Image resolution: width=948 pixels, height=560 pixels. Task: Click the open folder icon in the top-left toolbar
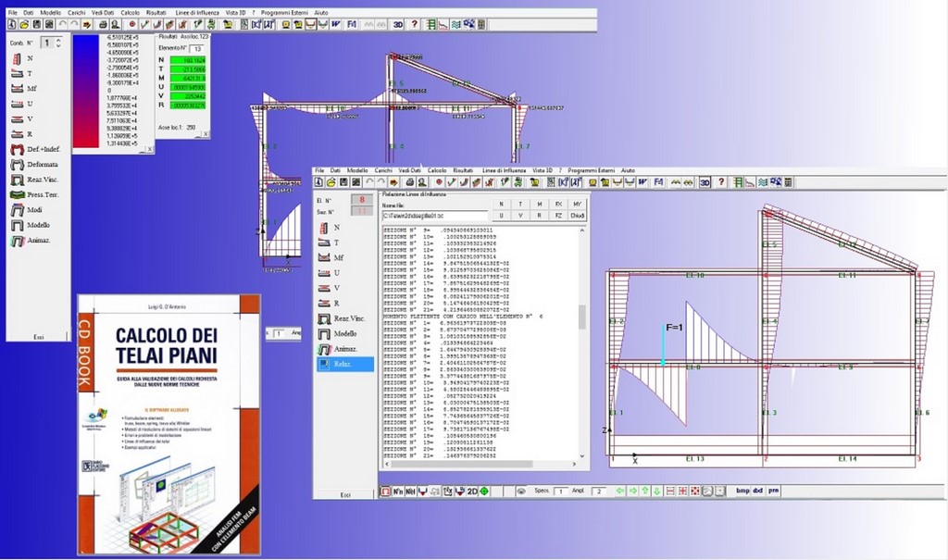coord(24,25)
